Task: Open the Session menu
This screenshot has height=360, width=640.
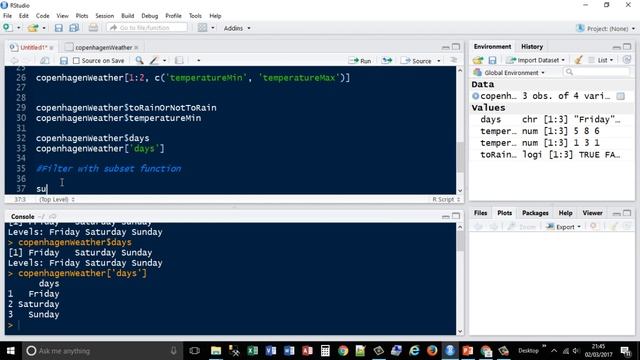Action: [104, 16]
